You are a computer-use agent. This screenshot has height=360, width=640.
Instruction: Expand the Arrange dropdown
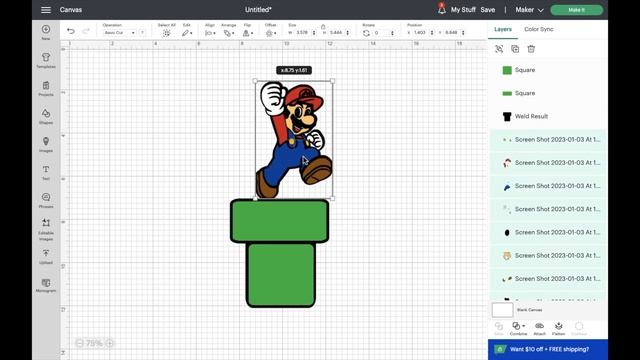point(229,33)
